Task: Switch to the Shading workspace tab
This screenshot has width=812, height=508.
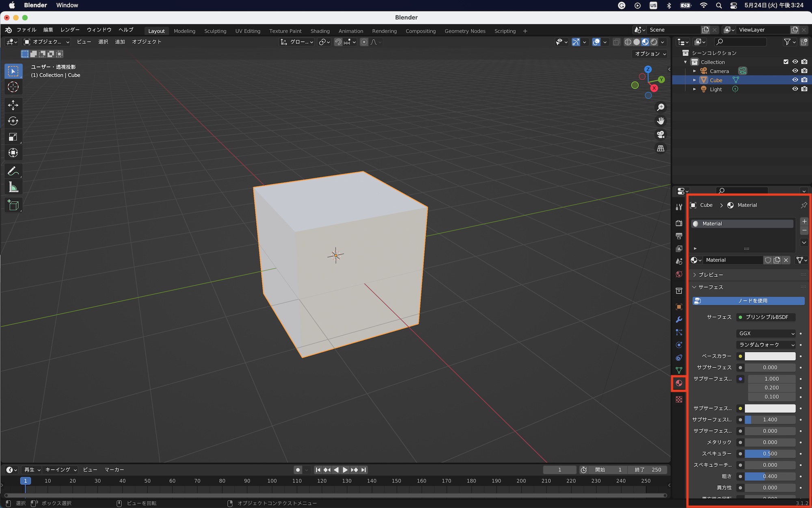Action: 320,31
